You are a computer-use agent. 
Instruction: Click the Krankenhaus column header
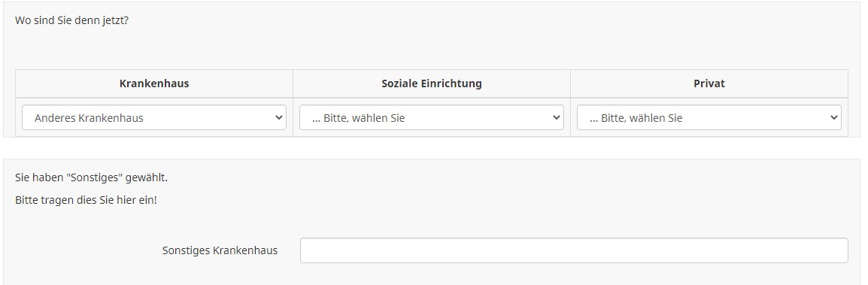(x=154, y=83)
